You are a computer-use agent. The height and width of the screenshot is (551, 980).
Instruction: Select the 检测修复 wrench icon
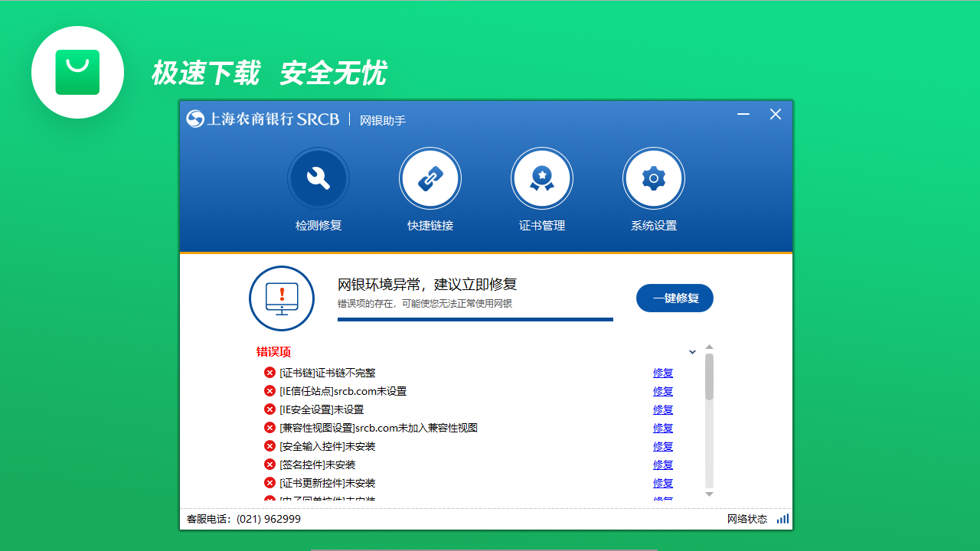318,178
